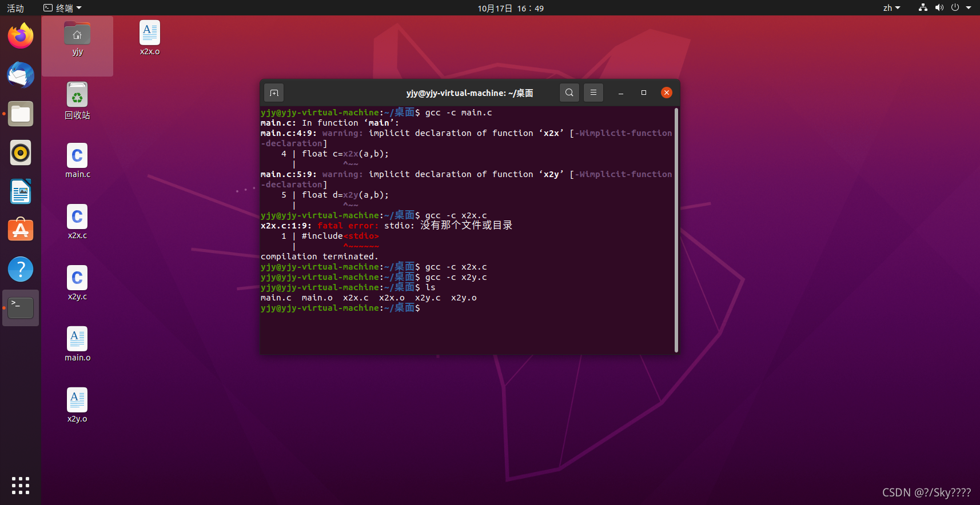Image resolution: width=980 pixels, height=505 pixels.
Task: Open the power icon in top bar
Action: (x=955, y=7)
